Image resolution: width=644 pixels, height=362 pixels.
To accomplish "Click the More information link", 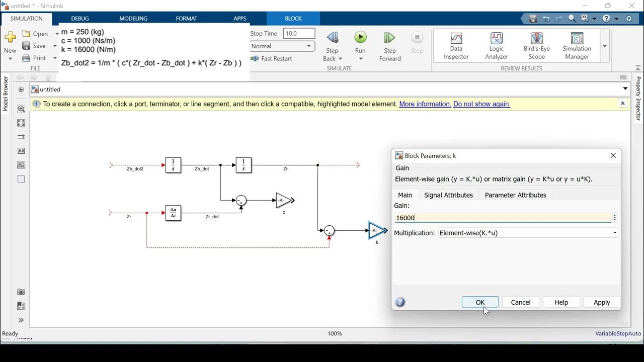I will coord(425,104).
